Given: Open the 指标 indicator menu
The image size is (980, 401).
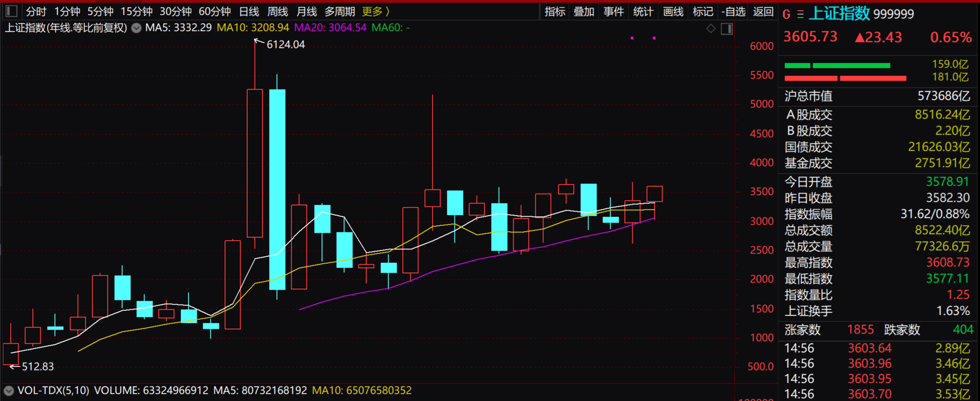Looking at the screenshot, I should click(554, 12).
